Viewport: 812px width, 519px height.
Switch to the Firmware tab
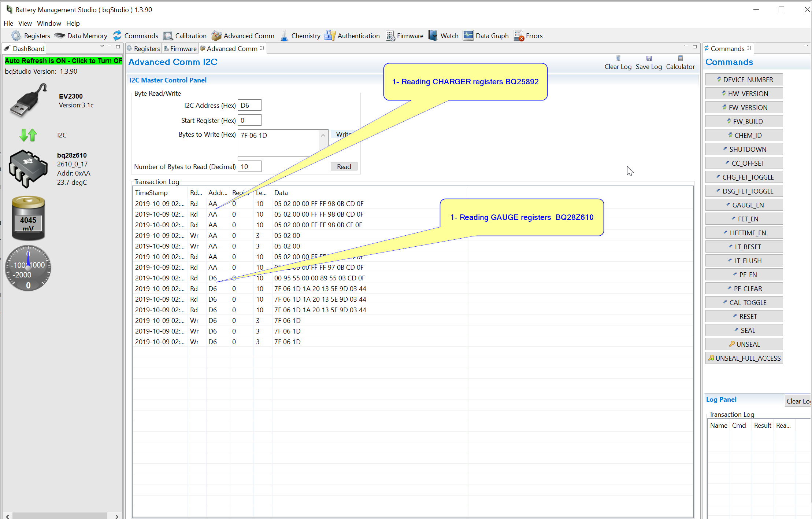coord(180,48)
